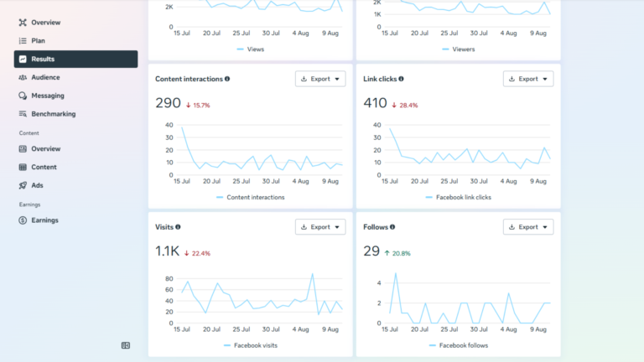Collapse sidebar using the panel icon
Viewport: 644px width, 362px height.
point(126,345)
